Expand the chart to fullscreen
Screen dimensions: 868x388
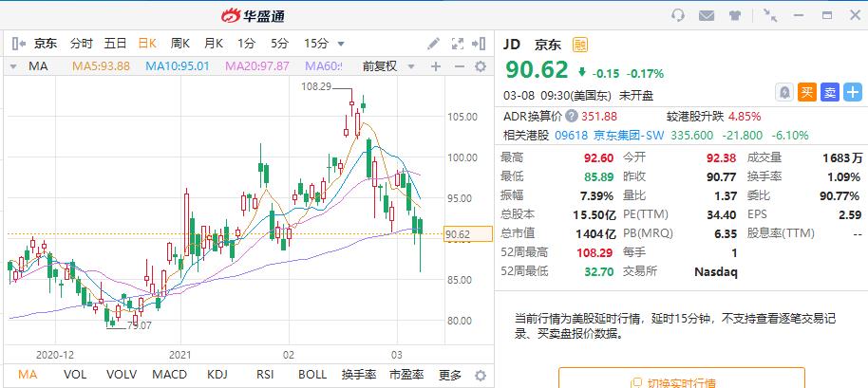[458, 44]
